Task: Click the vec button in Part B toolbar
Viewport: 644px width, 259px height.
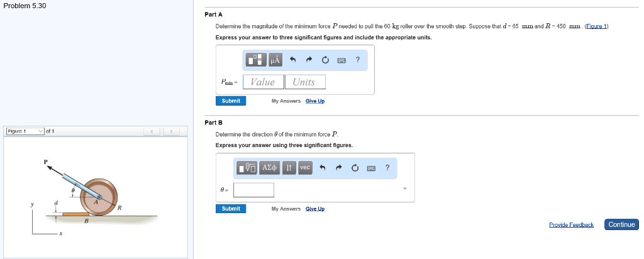Action: click(305, 168)
